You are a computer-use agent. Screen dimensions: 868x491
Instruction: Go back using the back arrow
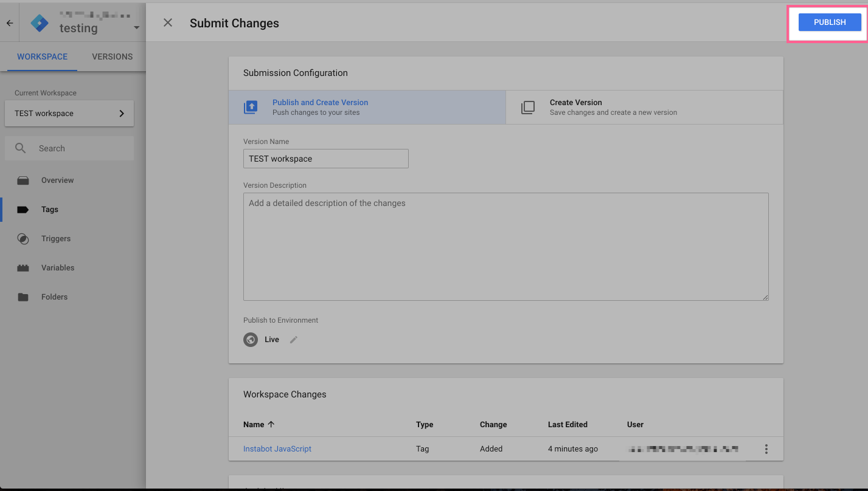(x=10, y=23)
